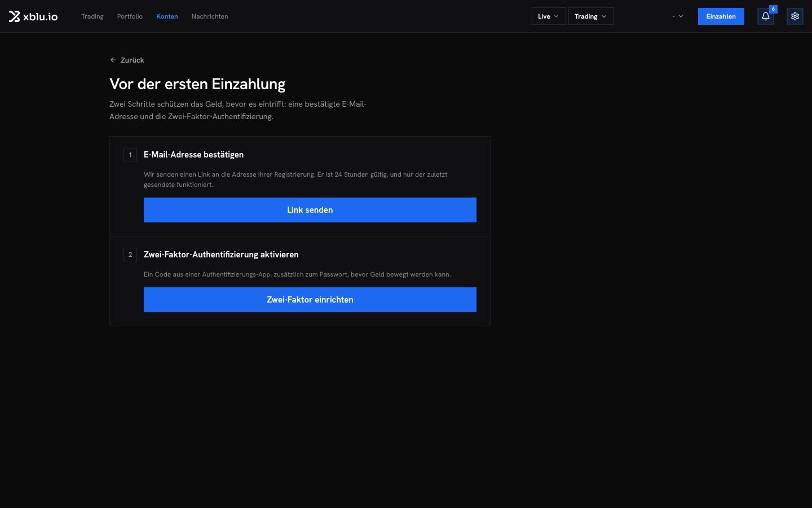Click the heading 'E-Mail-Adresse bestätigen'
This screenshot has height=508, width=812.
pos(193,155)
